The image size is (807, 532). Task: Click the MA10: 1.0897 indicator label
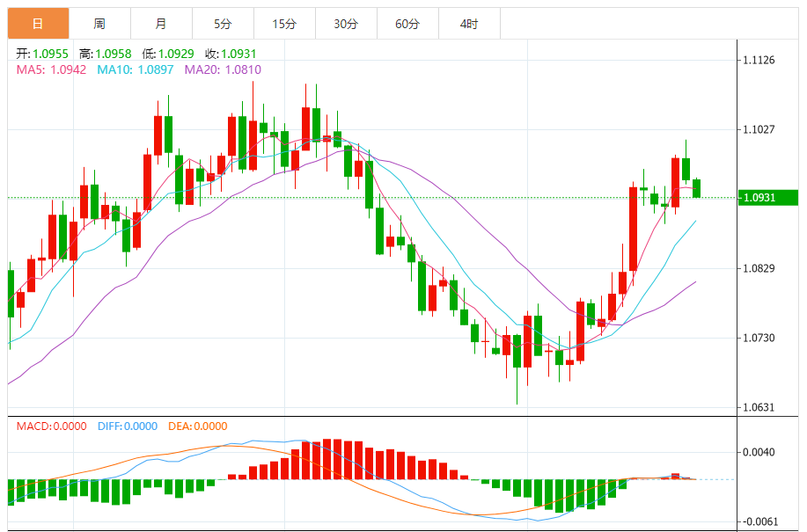click(136, 69)
